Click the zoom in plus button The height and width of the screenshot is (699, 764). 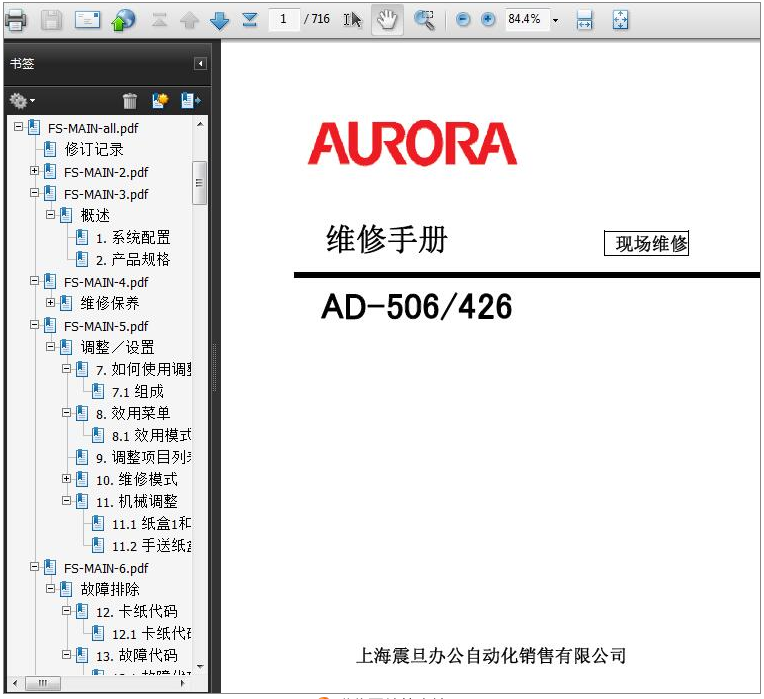click(x=488, y=19)
